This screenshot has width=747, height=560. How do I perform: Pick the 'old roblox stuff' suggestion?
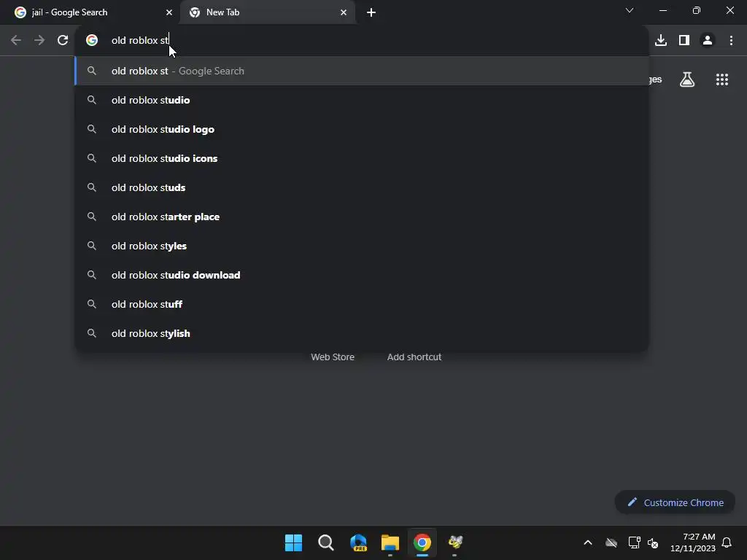point(362,304)
